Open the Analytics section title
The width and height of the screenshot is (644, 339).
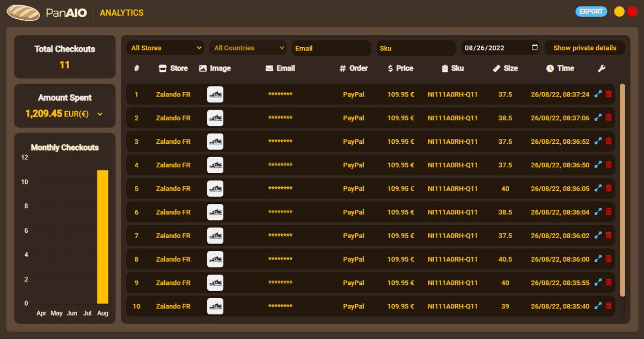coord(122,12)
